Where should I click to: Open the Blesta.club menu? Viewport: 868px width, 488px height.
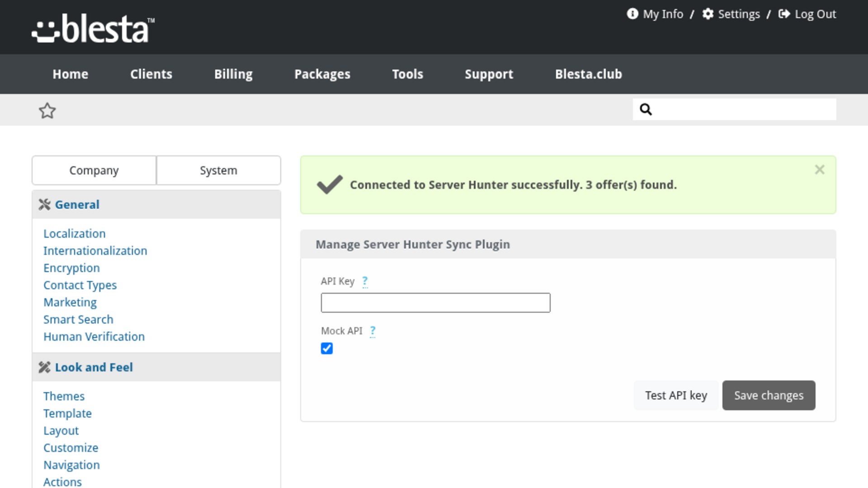tap(588, 74)
